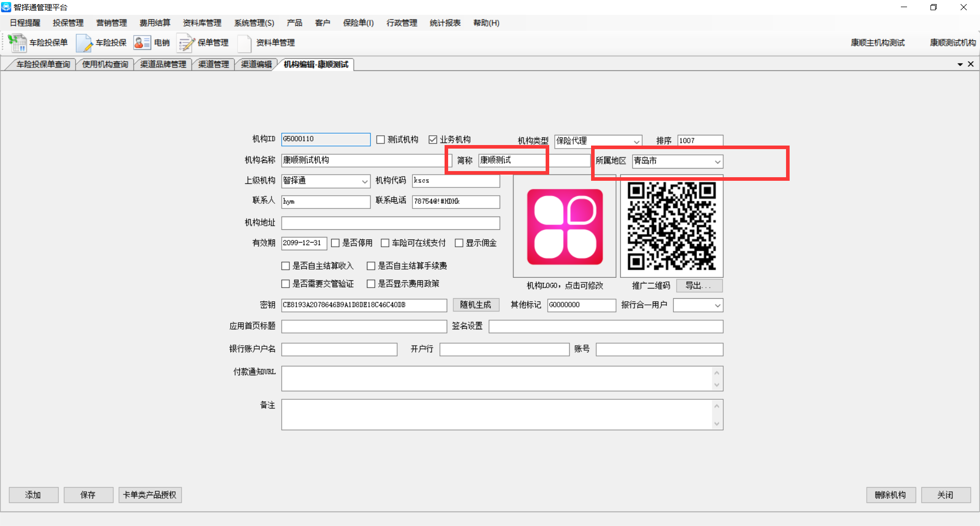
Task: Click the 机构地址 input field
Action: [390, 223]
